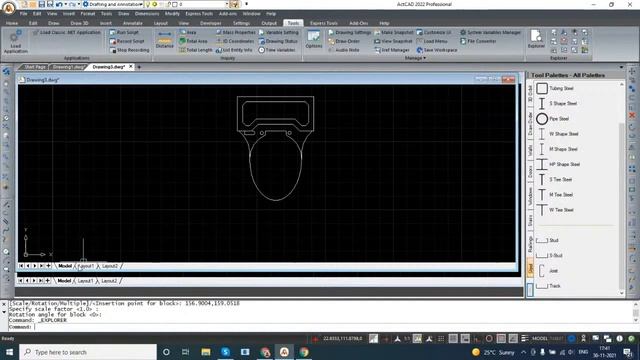This screenshot has height=360, width=640.
Task: Click View Snapshot
Action: click(393, 41)
